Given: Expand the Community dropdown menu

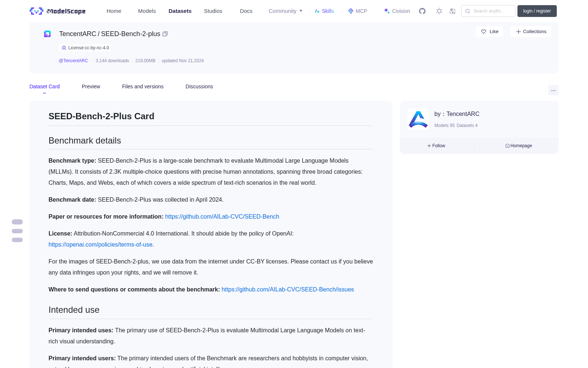Looking at the screenshot, I should (286, 11).
